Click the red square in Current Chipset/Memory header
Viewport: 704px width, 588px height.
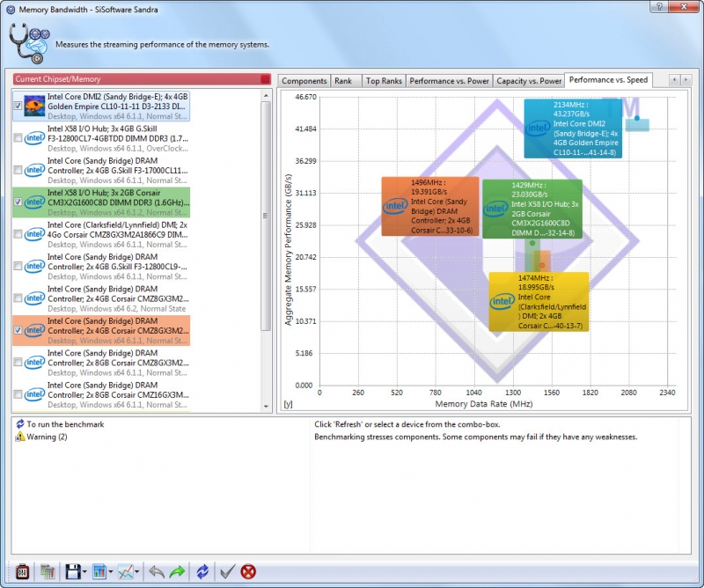pyautogui.click(x=266, y=79)
